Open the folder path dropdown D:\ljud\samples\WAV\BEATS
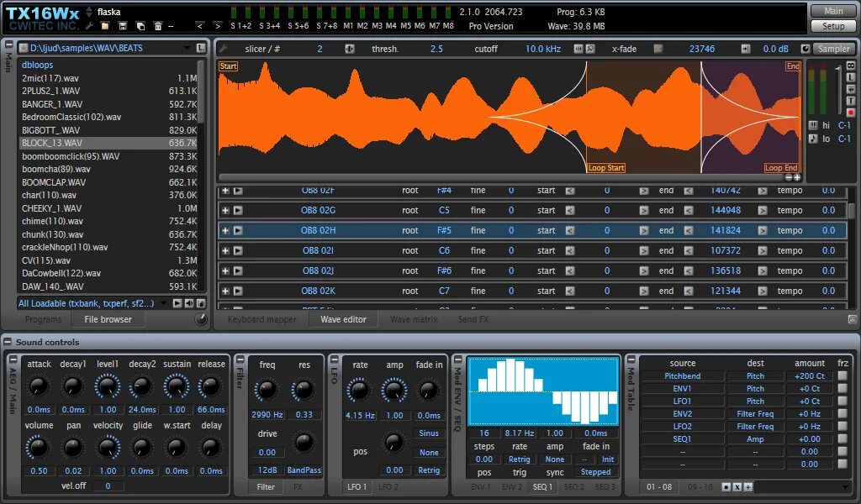The width and height of the screenshot is (861, 504). (x=105, y=48)
